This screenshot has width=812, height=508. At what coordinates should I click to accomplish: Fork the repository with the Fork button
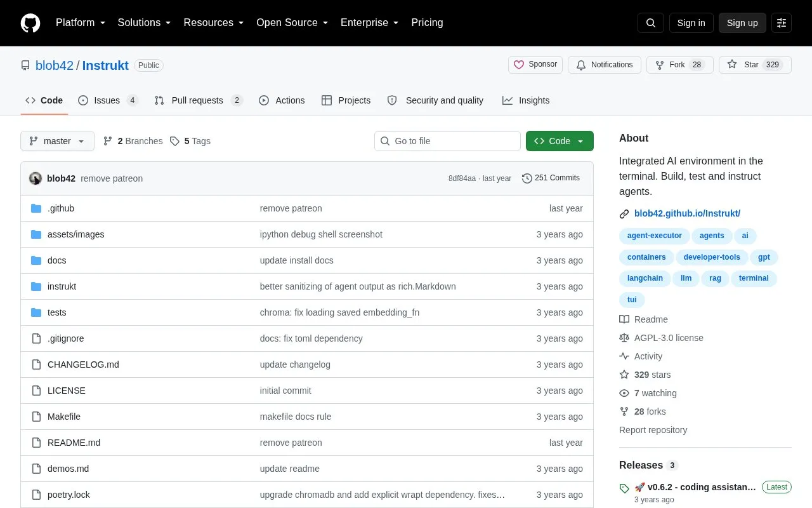click(x=680, y=65)
